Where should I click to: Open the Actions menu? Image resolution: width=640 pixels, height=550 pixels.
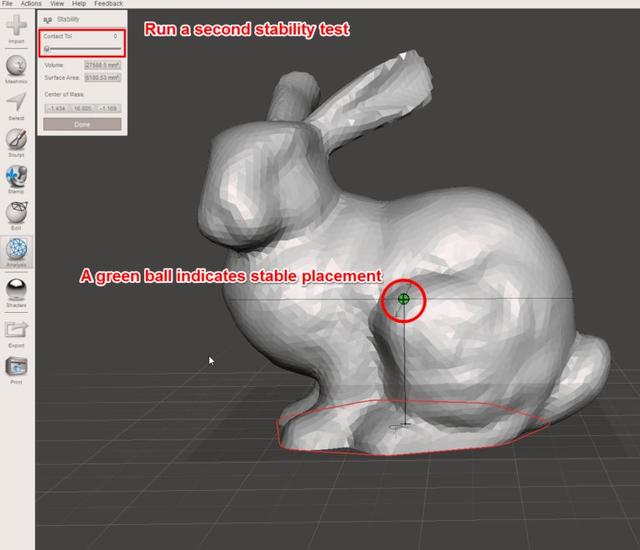31,4
